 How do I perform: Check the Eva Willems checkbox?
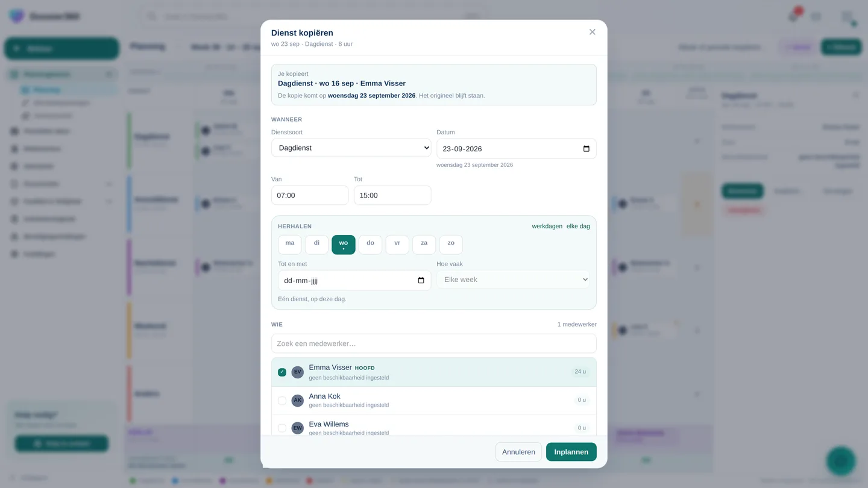(x=282, y=428)
